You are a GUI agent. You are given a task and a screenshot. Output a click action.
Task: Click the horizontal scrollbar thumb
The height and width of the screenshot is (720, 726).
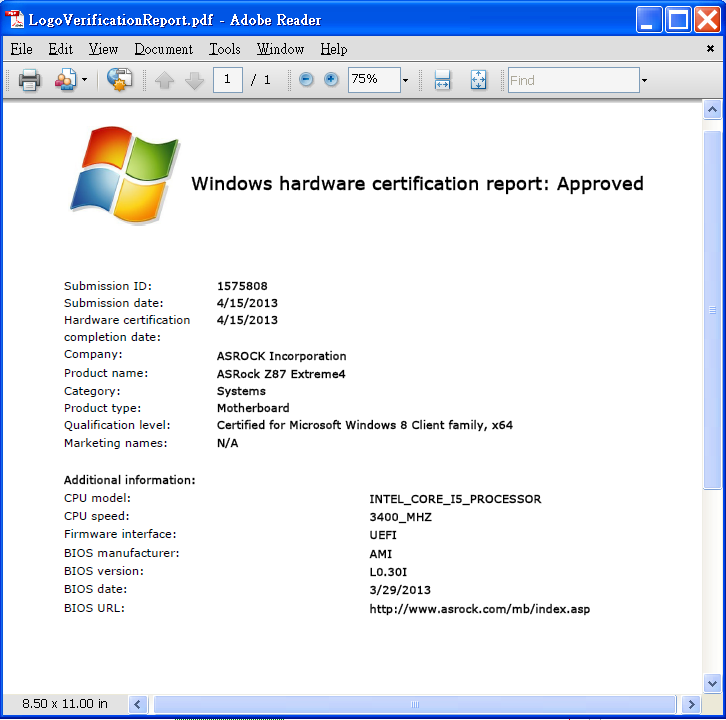click(x=414, y=705)
